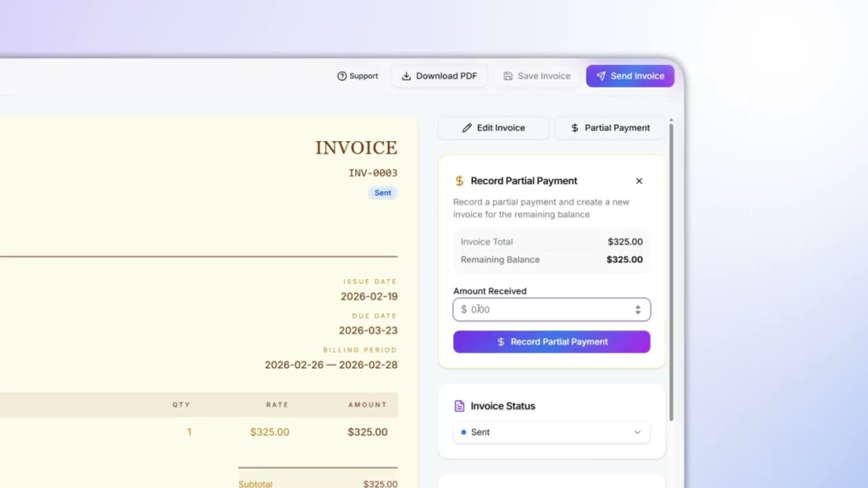The height and width of the screenshot is (488, 868).
Task: Click orange dollar icon beside panel heading
Action: click(459, 181)
